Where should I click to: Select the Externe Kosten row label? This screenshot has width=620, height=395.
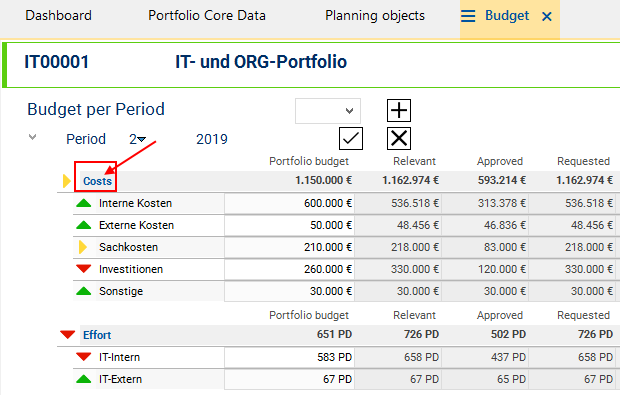136,225
